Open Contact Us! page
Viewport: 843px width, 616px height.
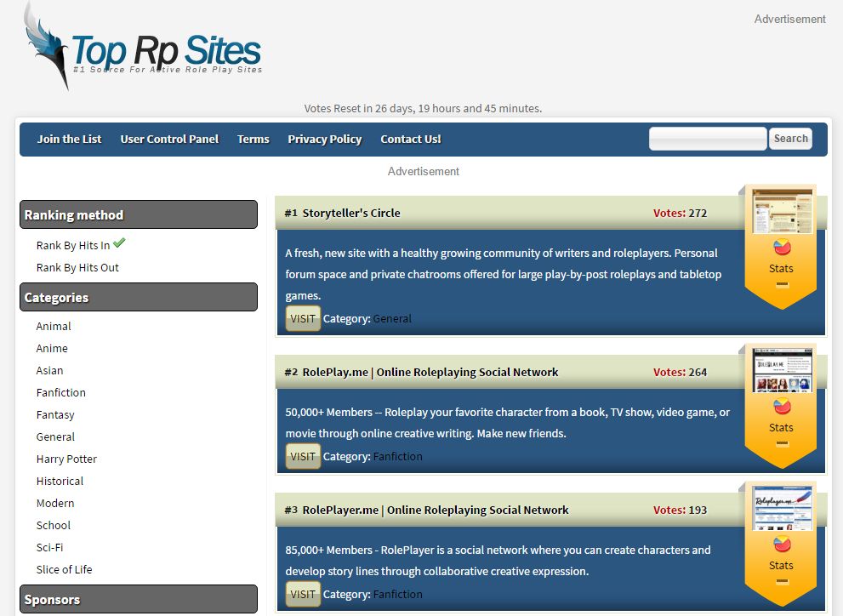tap(411, 140)
